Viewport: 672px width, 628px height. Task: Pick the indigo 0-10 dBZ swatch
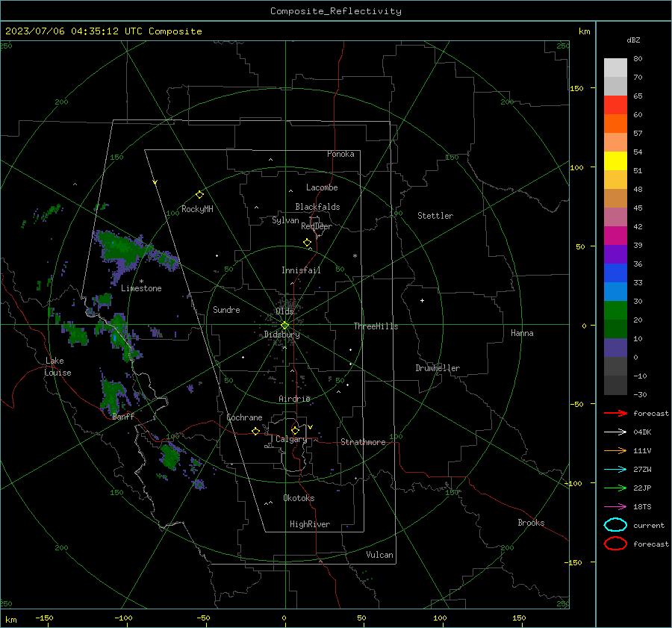[615, 348]
